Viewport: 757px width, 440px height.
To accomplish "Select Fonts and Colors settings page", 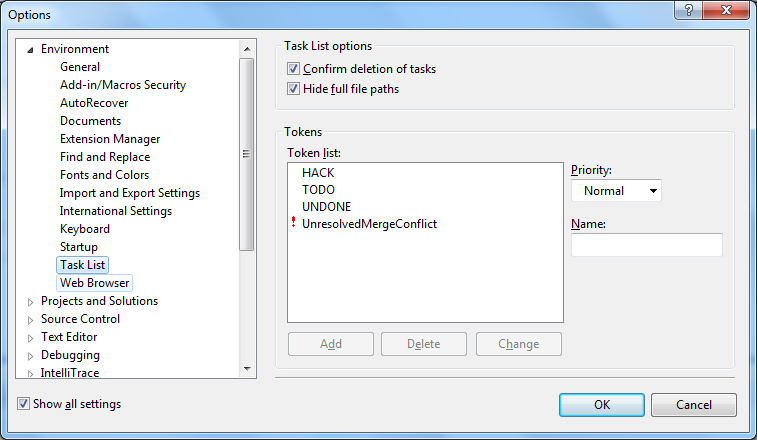I will [104, 175].
